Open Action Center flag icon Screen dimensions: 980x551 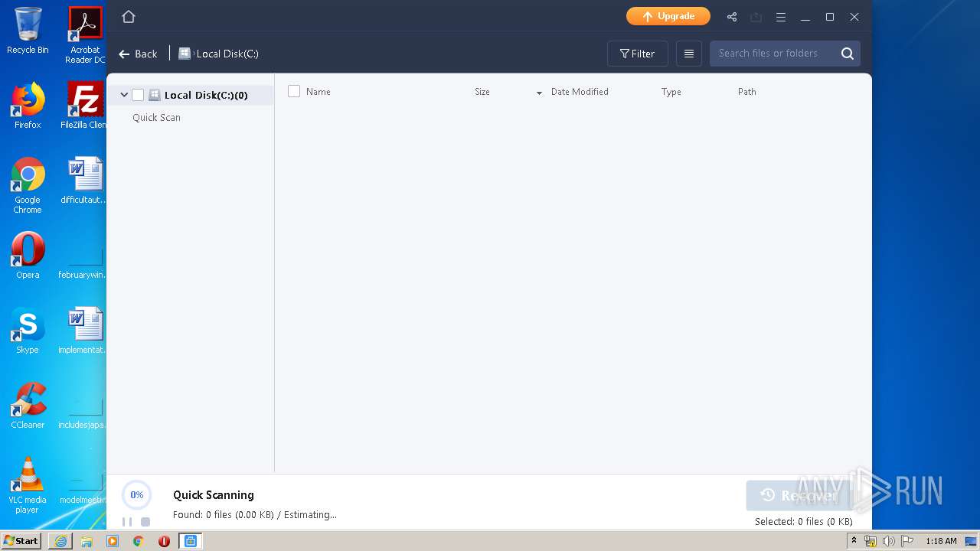(x=907, y=541)
